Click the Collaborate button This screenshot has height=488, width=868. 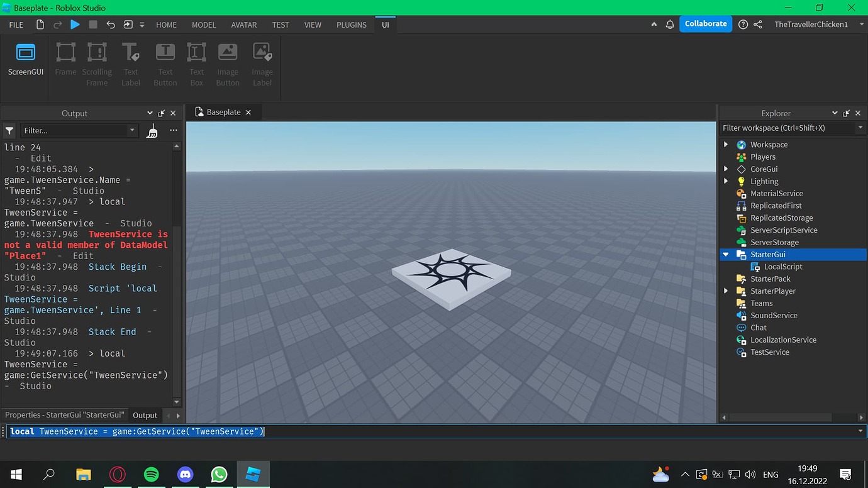tap(705, 23)
